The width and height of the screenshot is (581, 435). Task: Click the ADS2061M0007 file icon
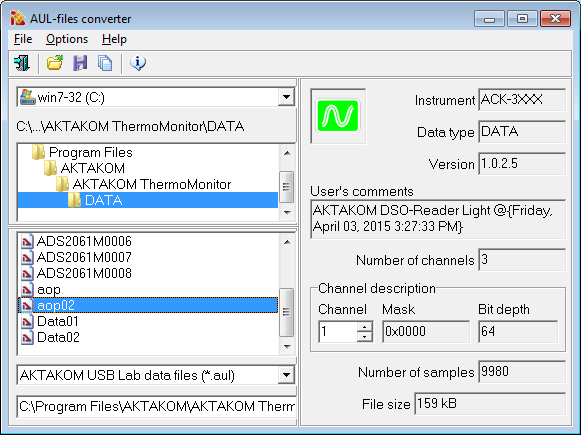pyautogui.click(x=27, y=258)
